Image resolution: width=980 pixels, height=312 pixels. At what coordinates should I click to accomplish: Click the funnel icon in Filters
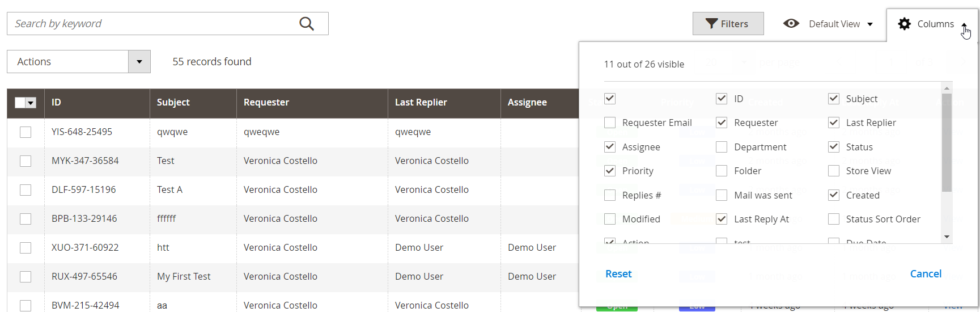(711, 23)
